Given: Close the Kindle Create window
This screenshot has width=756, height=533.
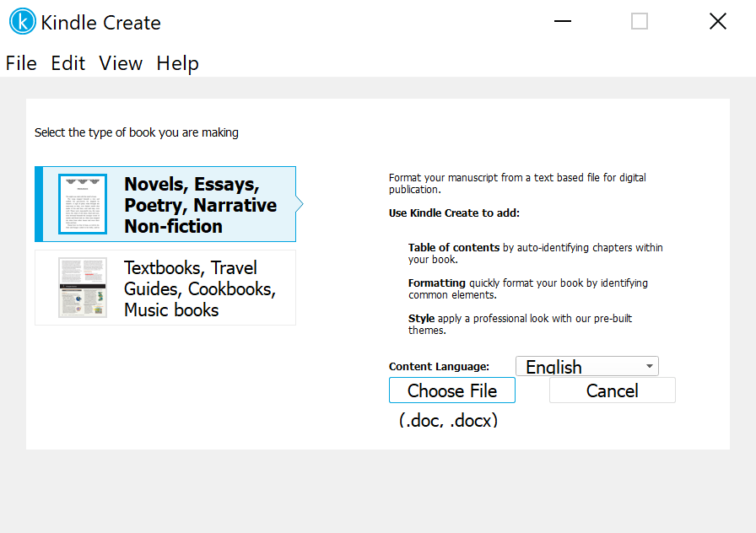Looking at the screenshot, I should click(718, 21).
